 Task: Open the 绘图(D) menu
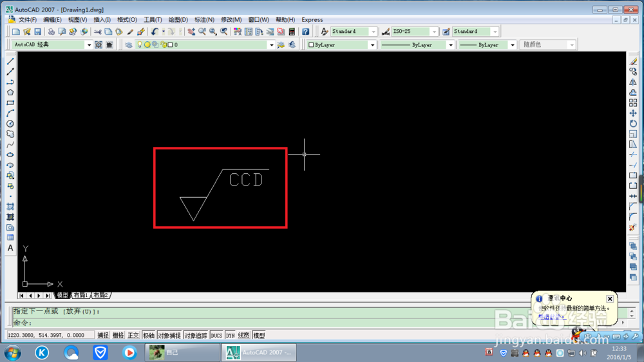[178, 20]
